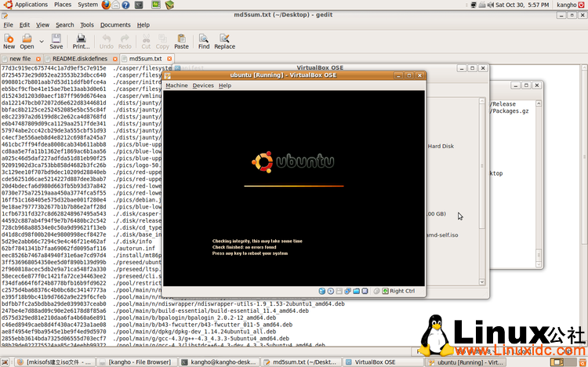The height and width of the screenshot is (367, 588).
Task: Click the down arrow of the VirtualBox OSE details scrollbar
Action: pos(482,282)
